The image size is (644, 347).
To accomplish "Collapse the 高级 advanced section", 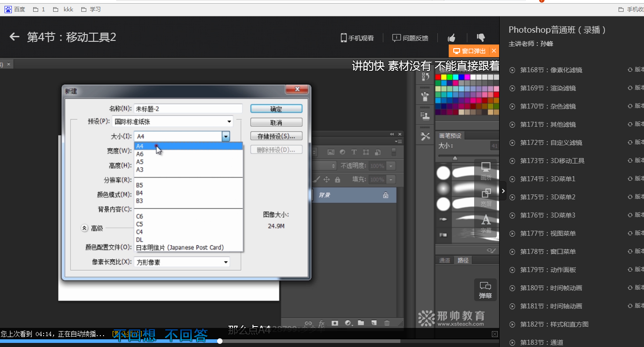I will pos(84,228).
